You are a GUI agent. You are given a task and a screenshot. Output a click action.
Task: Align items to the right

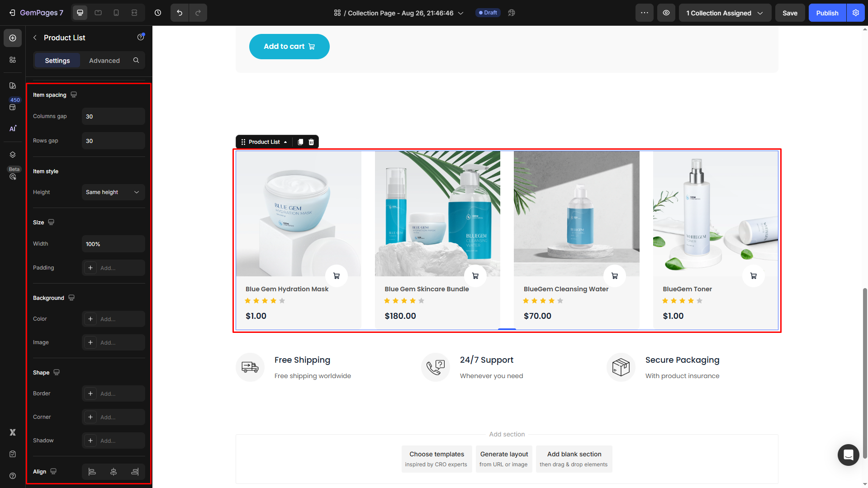135,472
